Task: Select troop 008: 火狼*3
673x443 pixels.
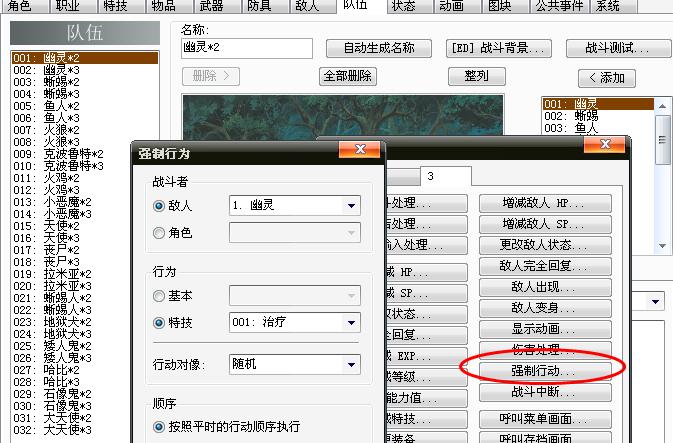Action: (85, 142)
